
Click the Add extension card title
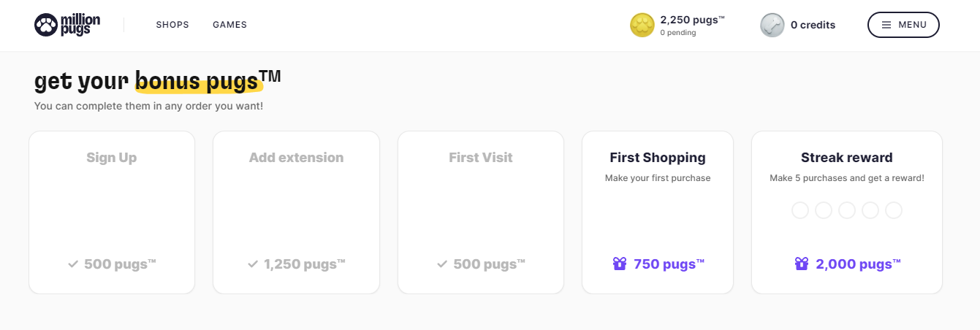[x=296, y=158]
